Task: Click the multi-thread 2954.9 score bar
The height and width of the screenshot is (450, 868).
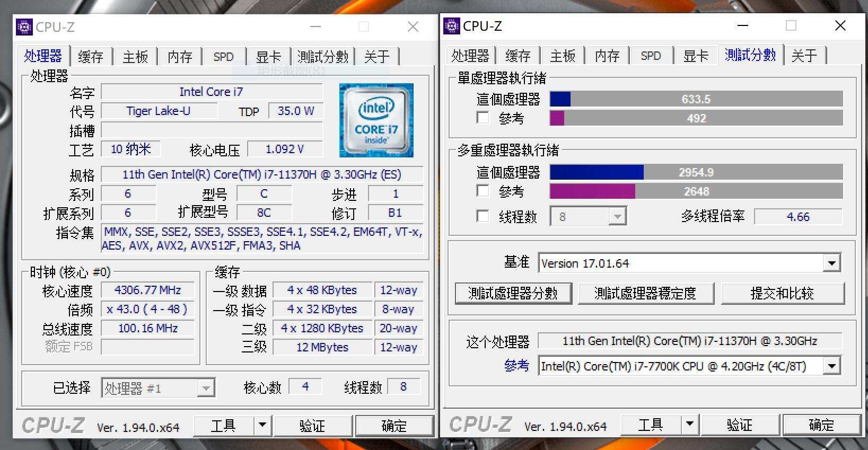Action: pyautogui.click(x=696, y=172)
